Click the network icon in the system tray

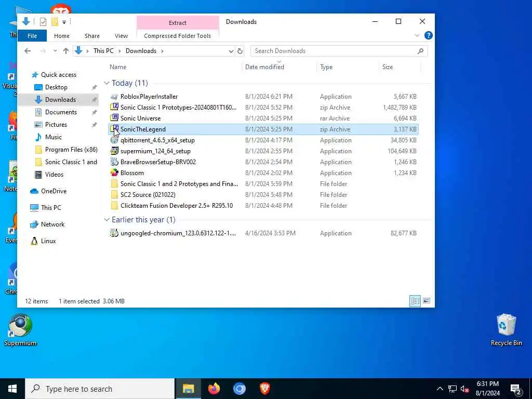pos(453,389)
